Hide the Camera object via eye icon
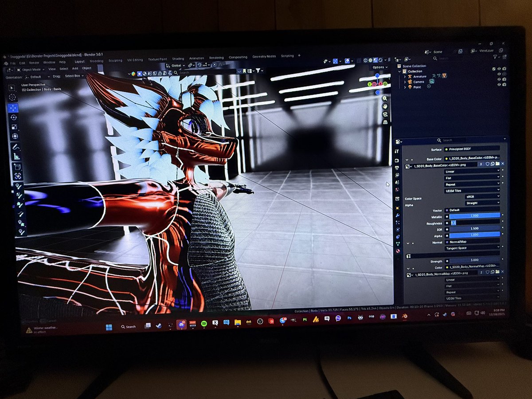 (499, 79)
